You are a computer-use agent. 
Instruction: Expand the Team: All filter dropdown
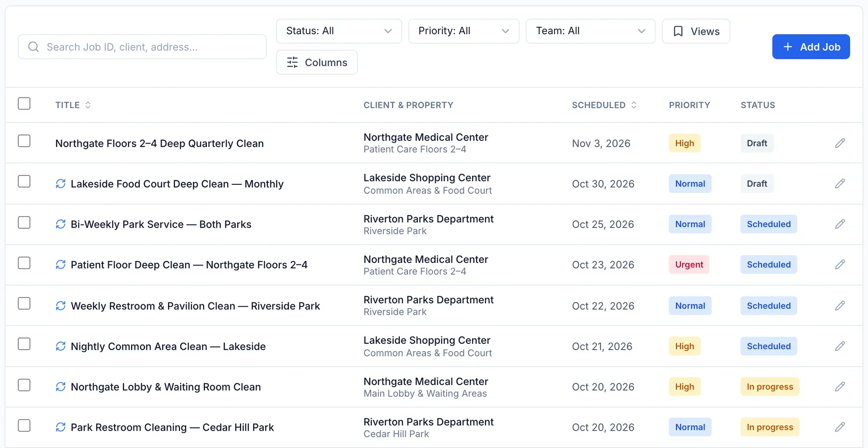[591, 31]
